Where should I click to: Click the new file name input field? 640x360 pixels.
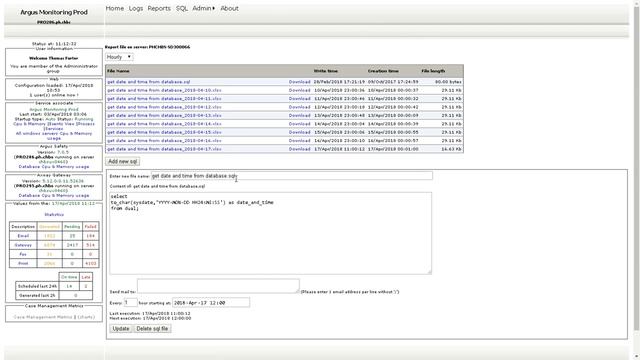pyautogui.click(x=291, y=176)
